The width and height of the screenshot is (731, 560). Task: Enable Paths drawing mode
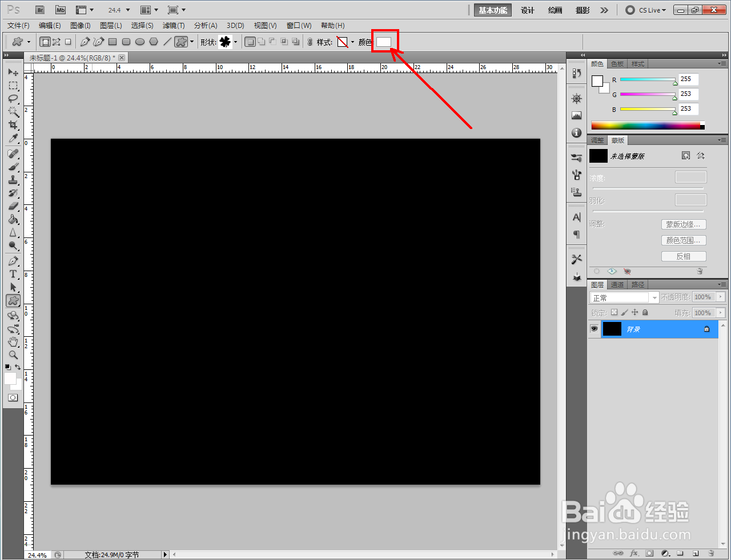57,42
